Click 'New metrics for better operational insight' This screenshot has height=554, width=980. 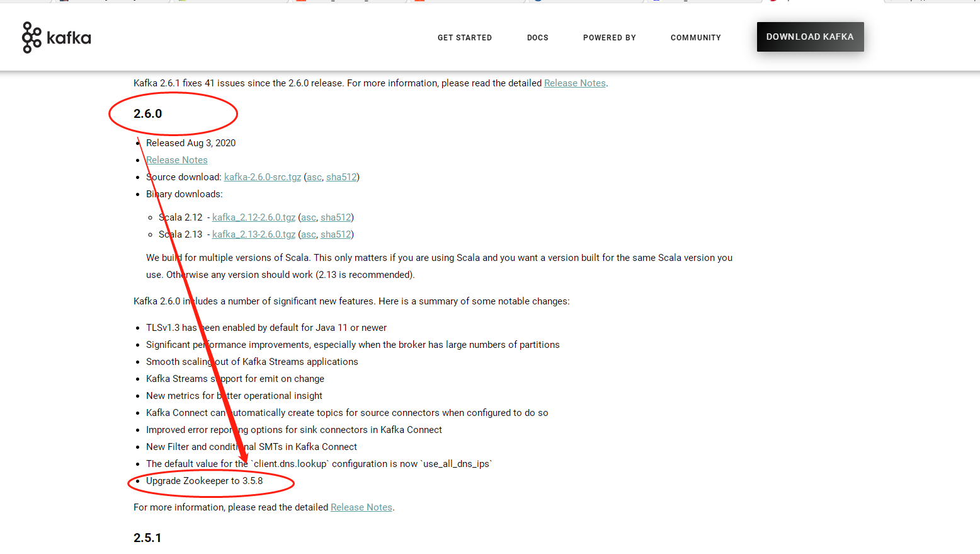(234, 396)
